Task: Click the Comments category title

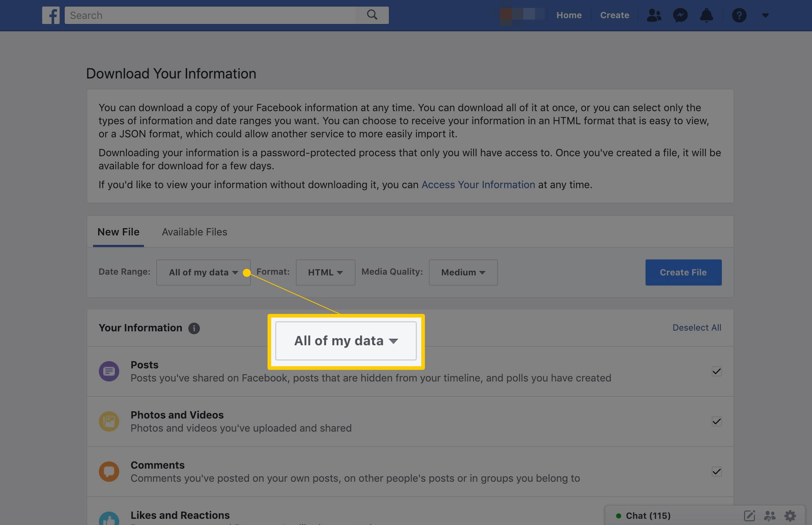Action: pos(157,465)
